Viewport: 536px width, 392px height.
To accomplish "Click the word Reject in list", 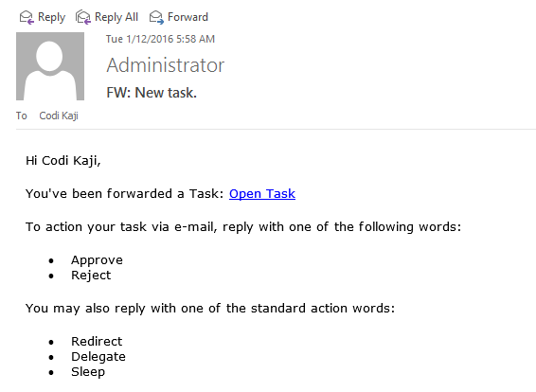I will pyautogui.click(x=91, y=276).
